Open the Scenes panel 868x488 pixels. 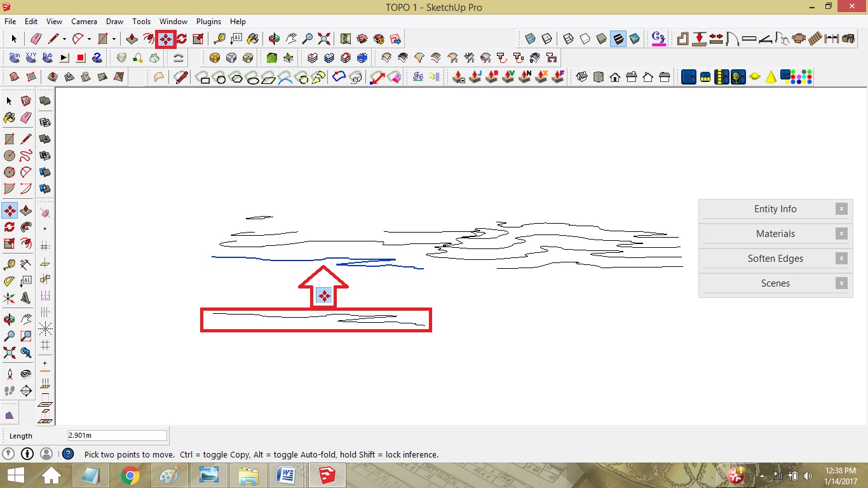pyautogui.click(x=775, y=283)
